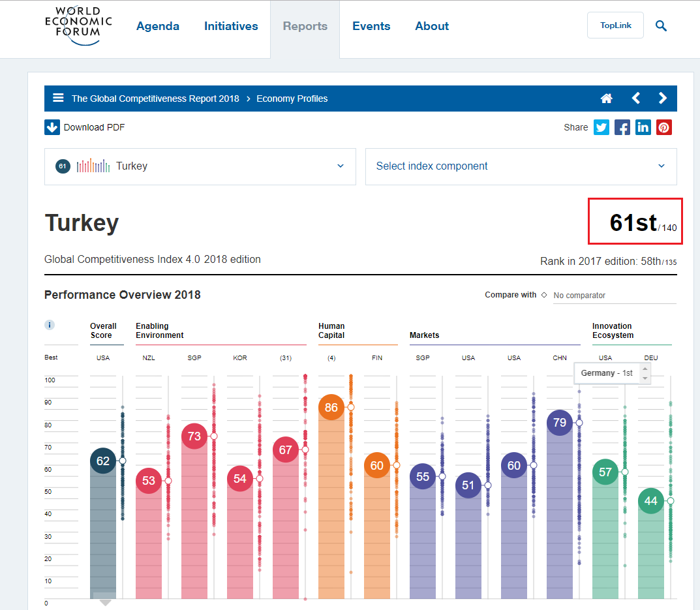
Task: Click the rank 61 badge beside Turkey
Action: pyautogui.click(x=63, y=166)
